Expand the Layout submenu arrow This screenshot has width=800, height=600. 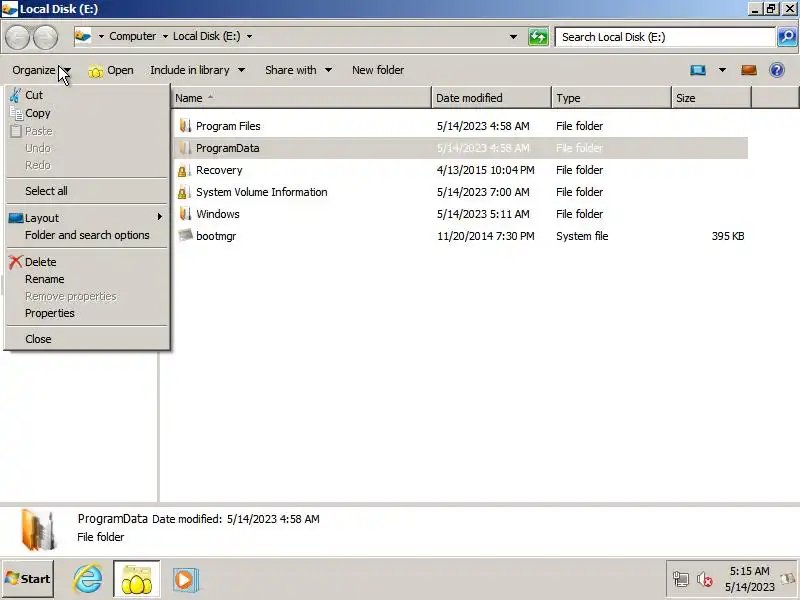coord(160,217)
